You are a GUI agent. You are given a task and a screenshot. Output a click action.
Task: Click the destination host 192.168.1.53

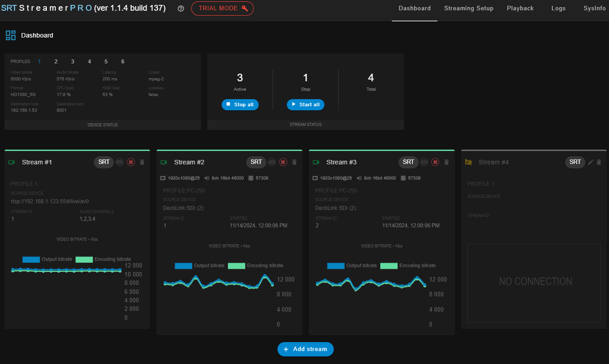24,110
